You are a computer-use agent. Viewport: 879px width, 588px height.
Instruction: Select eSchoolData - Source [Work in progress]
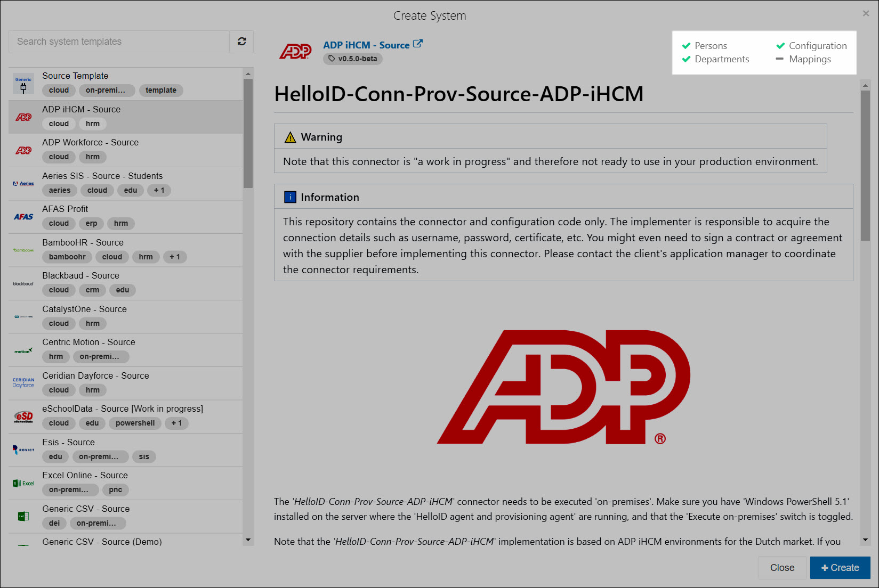click(x=125, y=416)
